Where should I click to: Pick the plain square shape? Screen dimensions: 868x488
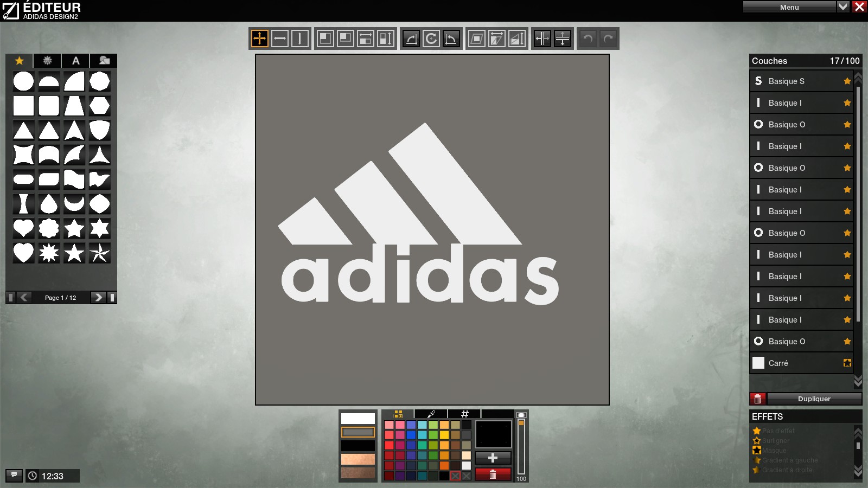(23, 106)
